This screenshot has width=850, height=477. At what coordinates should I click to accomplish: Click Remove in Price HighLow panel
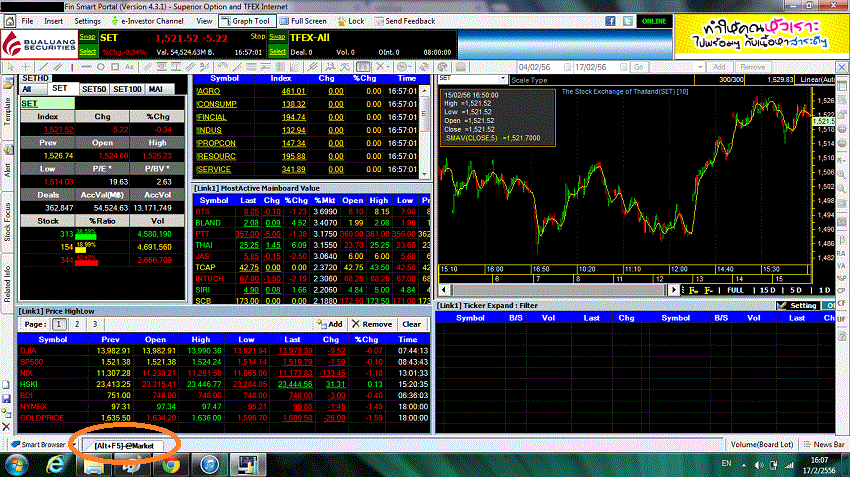(x=372, y=324)
